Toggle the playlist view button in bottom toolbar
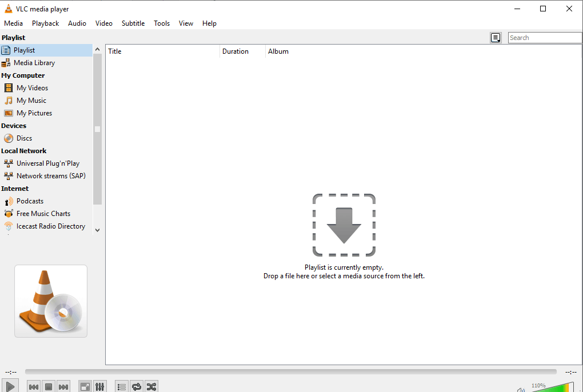This screenshot has height=392, width=583. point(122,387)
